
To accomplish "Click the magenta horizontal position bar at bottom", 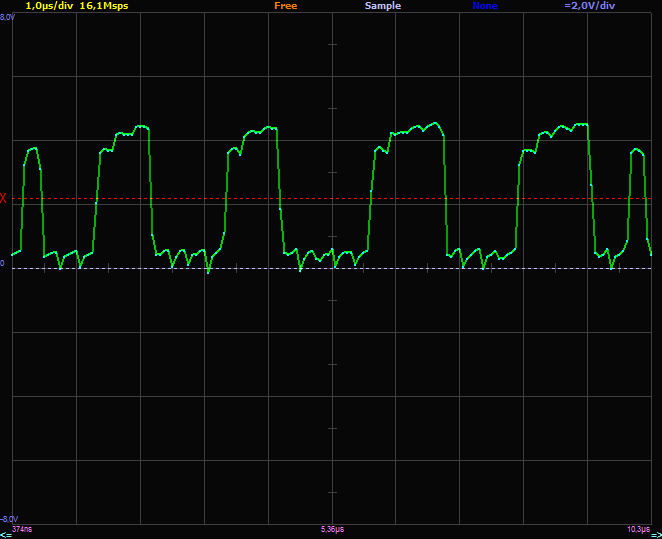I will 330,535.
